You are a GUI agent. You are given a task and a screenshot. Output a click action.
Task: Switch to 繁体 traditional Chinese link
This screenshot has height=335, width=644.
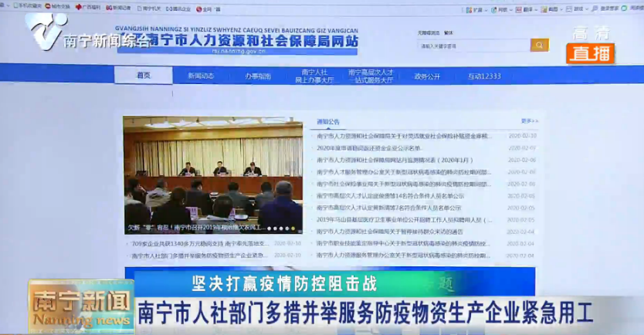pos(449,33)
